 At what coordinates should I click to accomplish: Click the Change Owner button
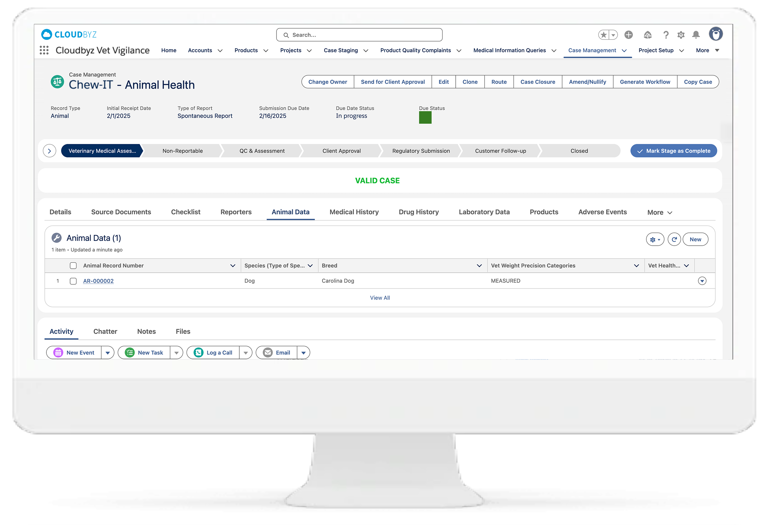coord(328,82)
